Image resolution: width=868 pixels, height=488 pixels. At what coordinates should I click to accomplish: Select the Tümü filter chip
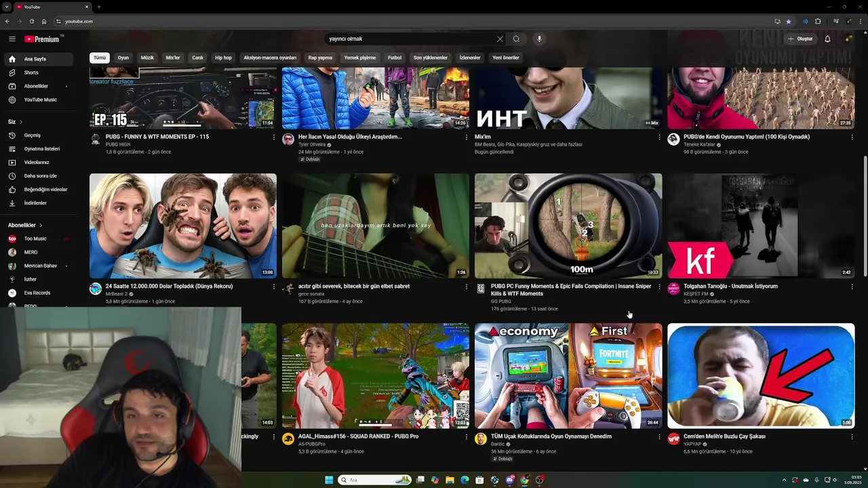coord(100,58)
